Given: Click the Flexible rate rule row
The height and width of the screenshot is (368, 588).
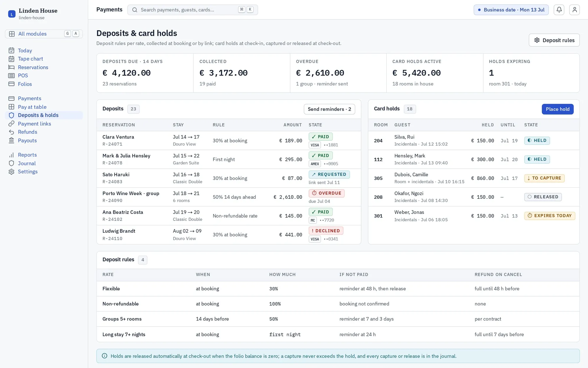Looking at the screenshot, I should (338, 289).
